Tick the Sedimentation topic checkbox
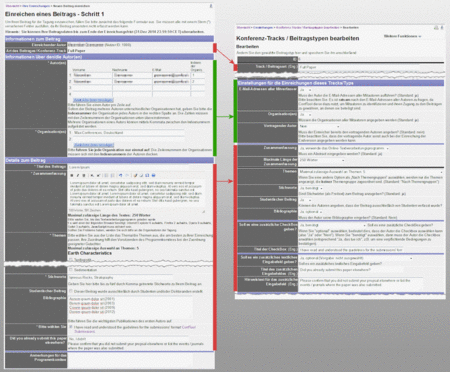 click(x=71, y=270)
